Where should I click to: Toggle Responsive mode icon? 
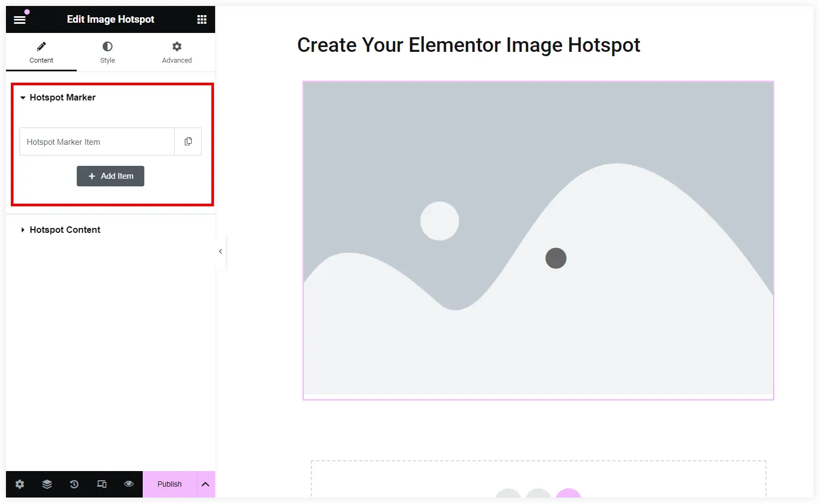102,484
